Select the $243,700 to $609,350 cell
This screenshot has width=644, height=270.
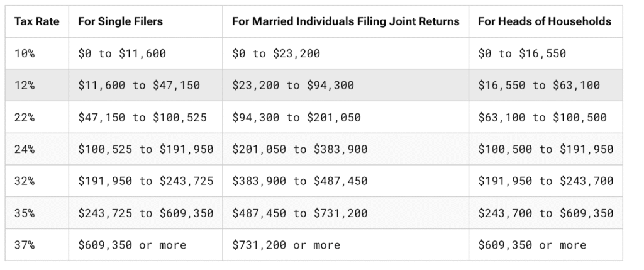[545, 213]
